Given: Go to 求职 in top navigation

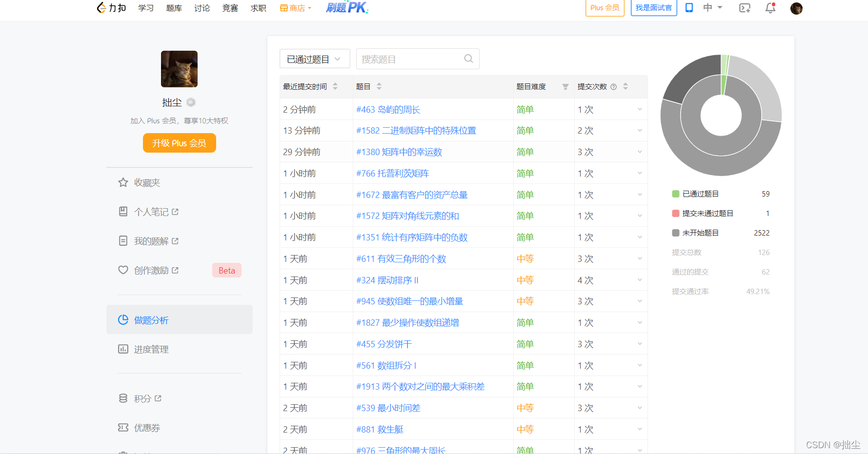Looking at the screenshot, I should point(259,8).
